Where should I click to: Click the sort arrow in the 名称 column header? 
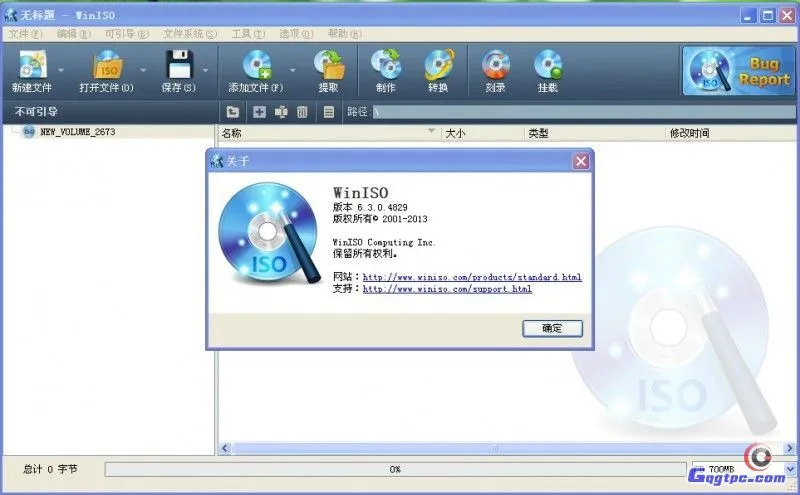[x=431, y=132]
